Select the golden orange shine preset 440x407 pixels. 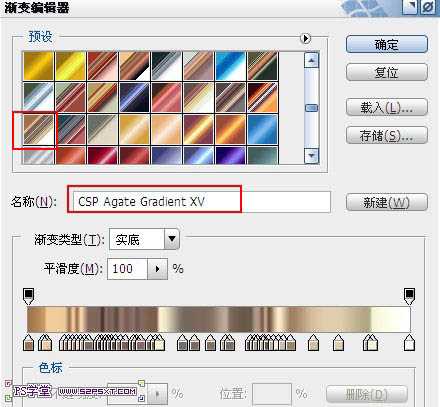[x=134, y=129]
